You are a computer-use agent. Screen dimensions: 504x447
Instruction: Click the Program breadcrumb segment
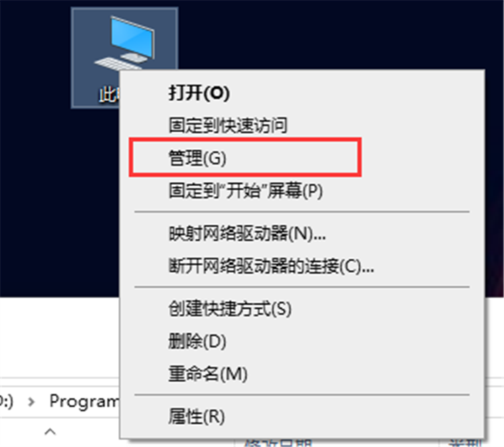[x=84, y=402]
